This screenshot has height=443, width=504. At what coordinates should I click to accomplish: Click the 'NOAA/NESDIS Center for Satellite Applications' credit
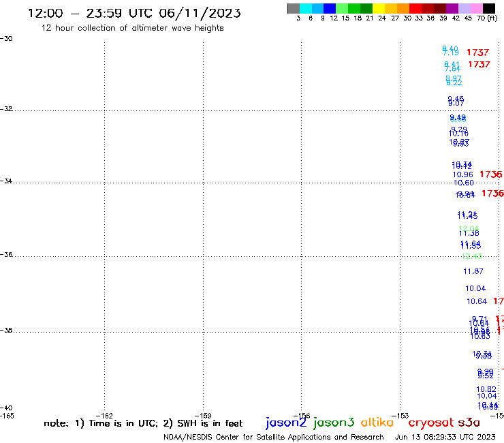click(274, 437)
